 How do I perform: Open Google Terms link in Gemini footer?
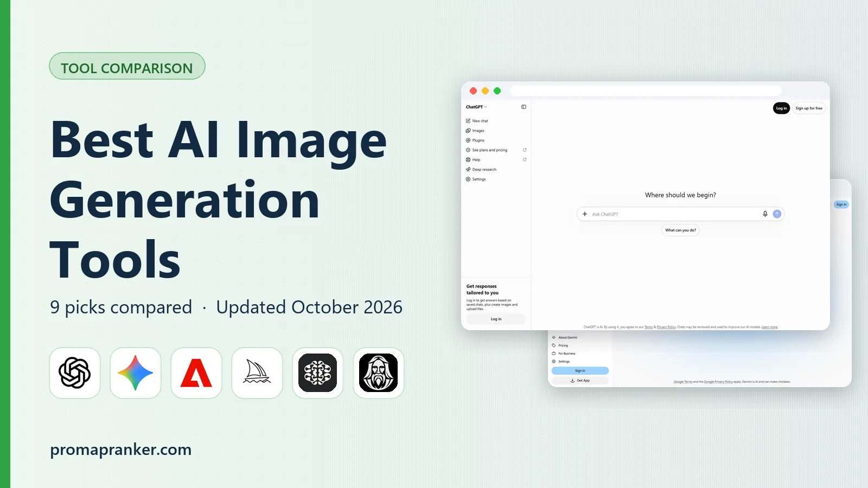(x=683, y=382)
